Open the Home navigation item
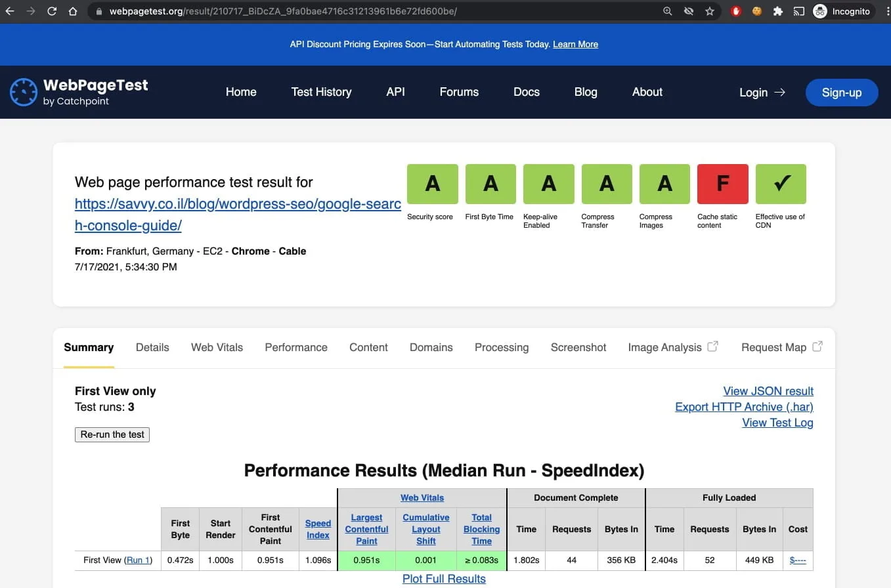 pyautogui.click(x=241, y=92)
